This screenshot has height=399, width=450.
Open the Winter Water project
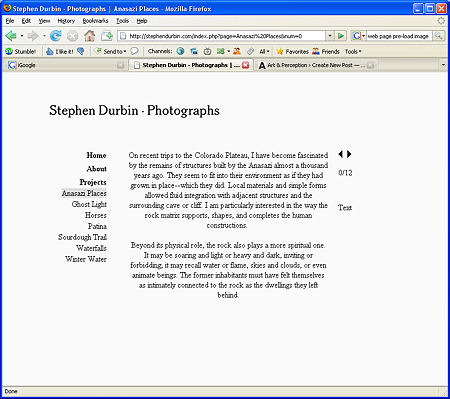click(x=86, y=259)
